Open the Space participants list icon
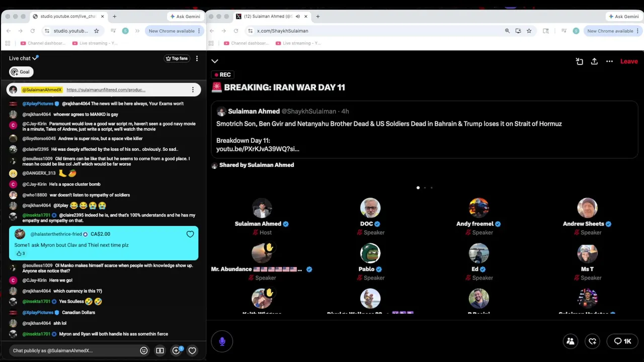The width and height of the screenshot is (644, 362). coord(571,341)
